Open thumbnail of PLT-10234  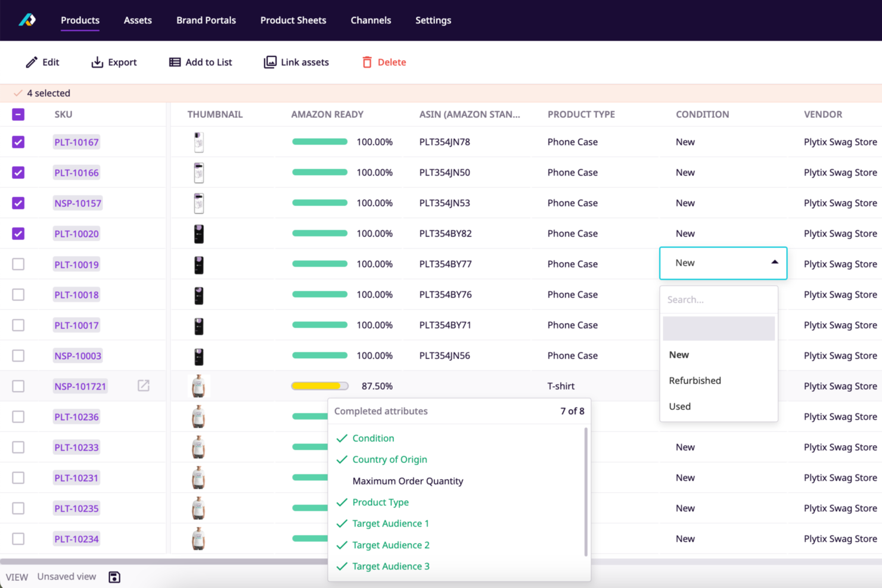pos(198,539)
